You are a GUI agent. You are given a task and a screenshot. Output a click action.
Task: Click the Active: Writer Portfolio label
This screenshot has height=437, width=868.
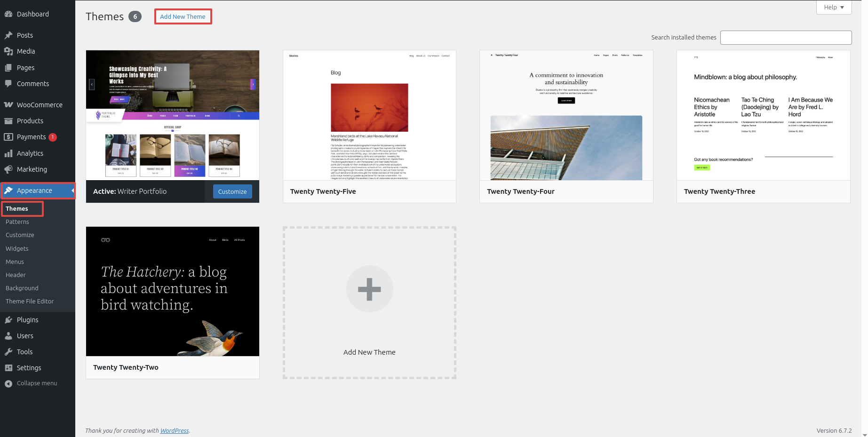coord(130,191)
